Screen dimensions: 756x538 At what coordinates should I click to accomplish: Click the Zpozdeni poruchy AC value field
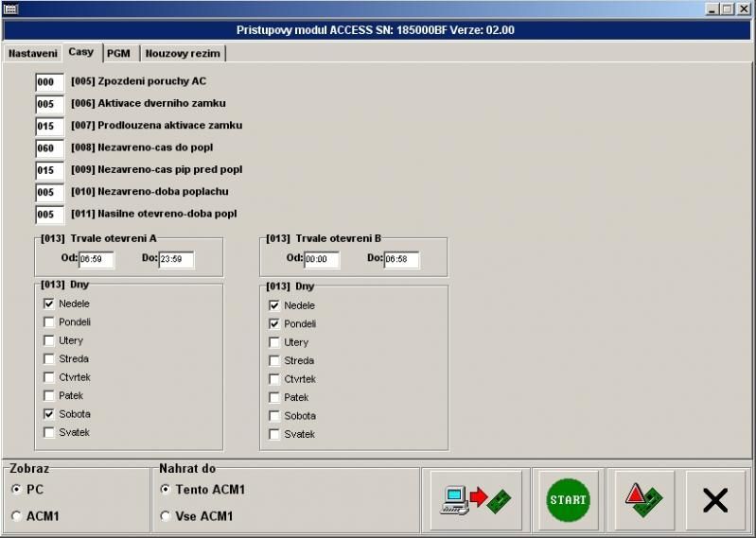pyautogui.click(x=49, y=82)
